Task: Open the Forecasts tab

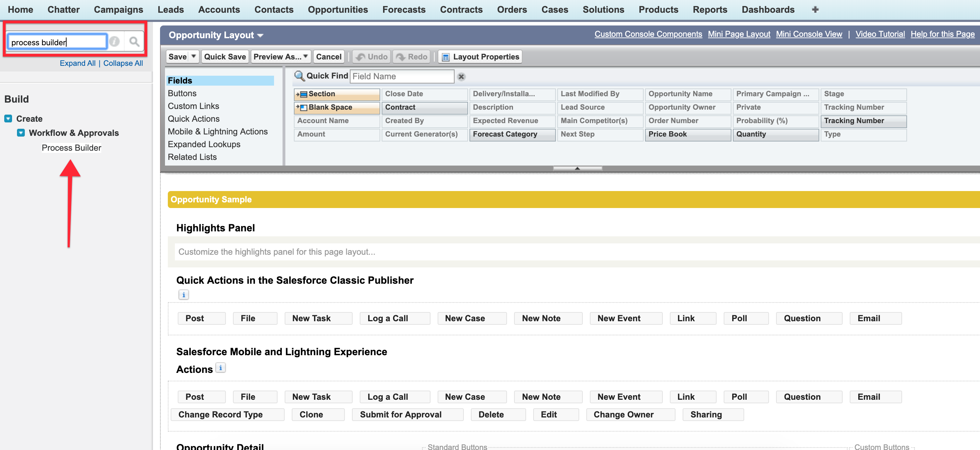Action: pos(404,10)
